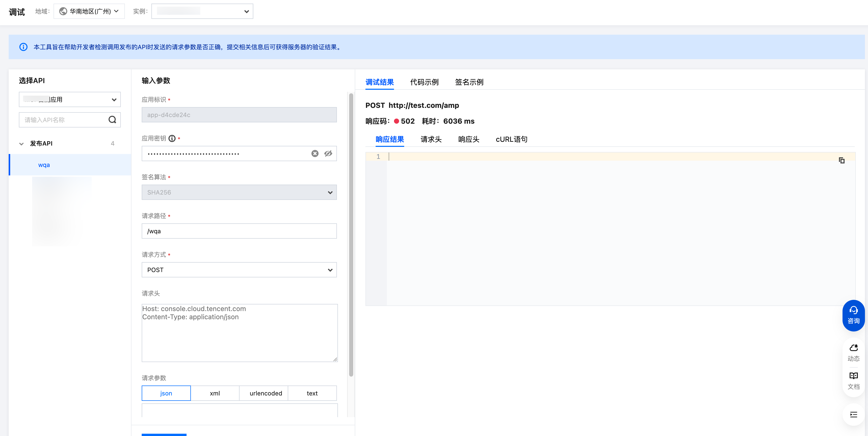Viewport: 868px width, 436px height.
Task: Switch to the cURL语句 tab
Action: point(511,139)
